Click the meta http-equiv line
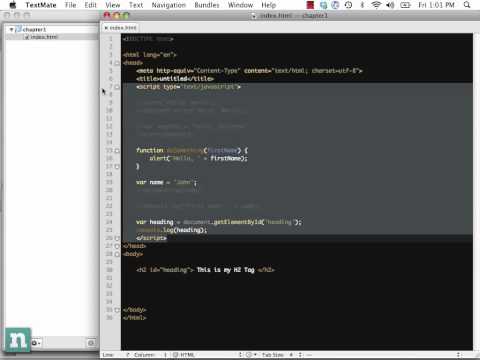480x360 pixels. [249, 71]
